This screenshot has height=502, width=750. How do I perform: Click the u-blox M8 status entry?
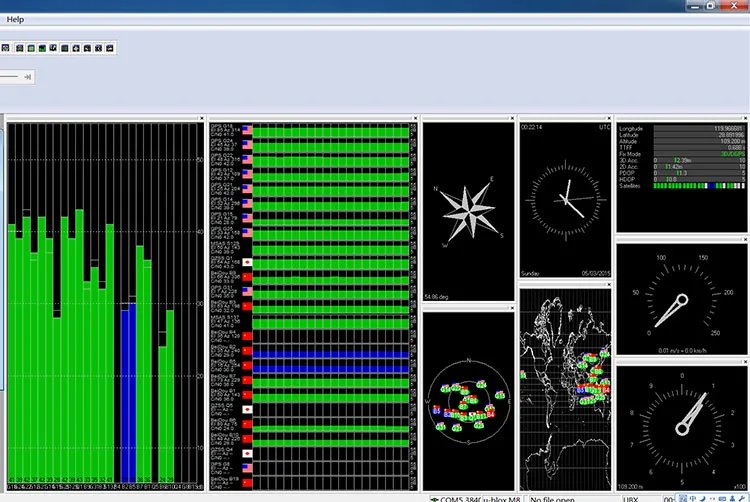[x=501, y=499]
